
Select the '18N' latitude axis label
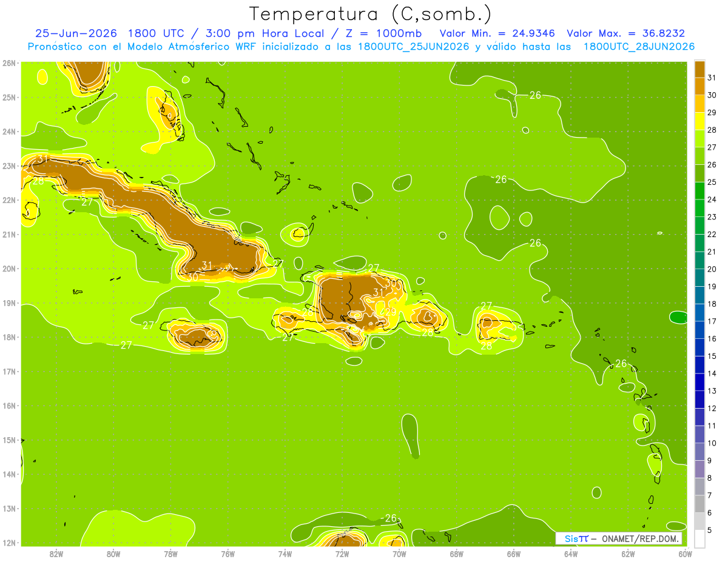pyautogui.click(x=9, y=337)
